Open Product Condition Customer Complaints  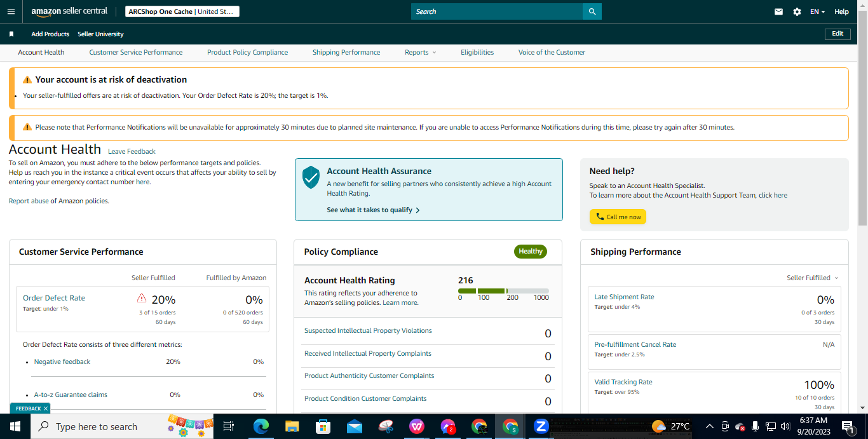(x=365, y=398)
